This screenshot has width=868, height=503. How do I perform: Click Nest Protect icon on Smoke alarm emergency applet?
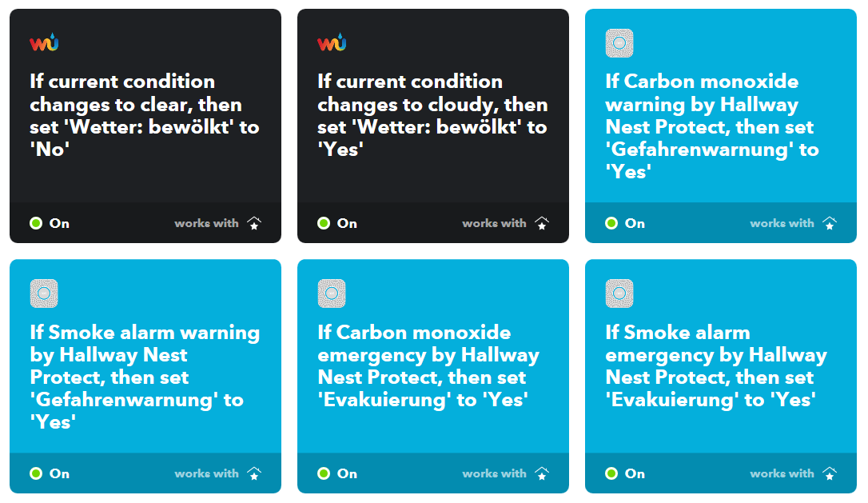[619, 293]
